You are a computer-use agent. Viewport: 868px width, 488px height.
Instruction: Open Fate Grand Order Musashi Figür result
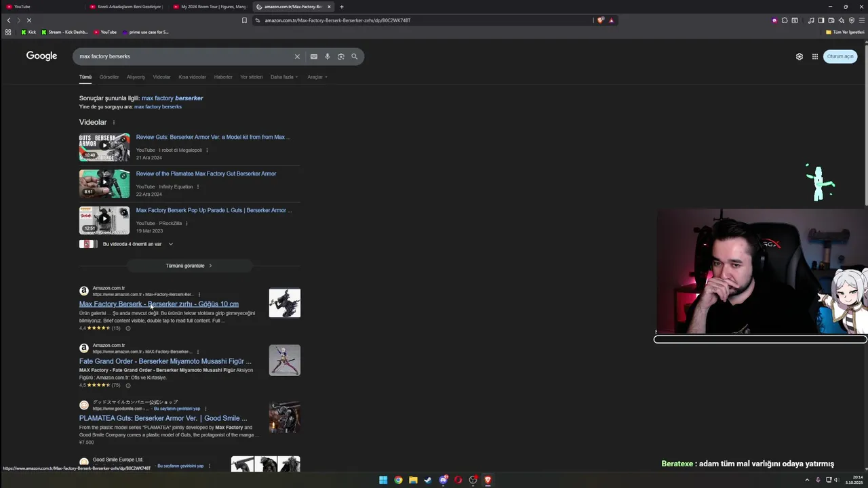(x=165, y=361)
